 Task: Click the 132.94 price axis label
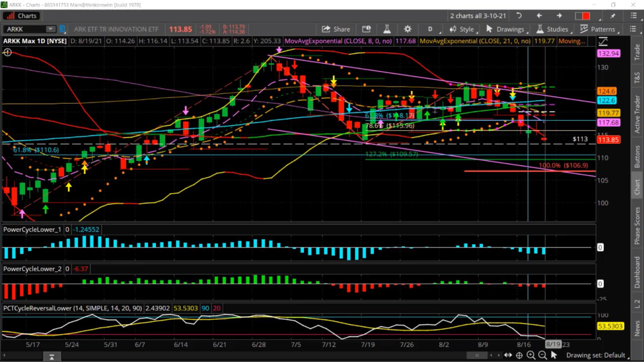(608, 53)
